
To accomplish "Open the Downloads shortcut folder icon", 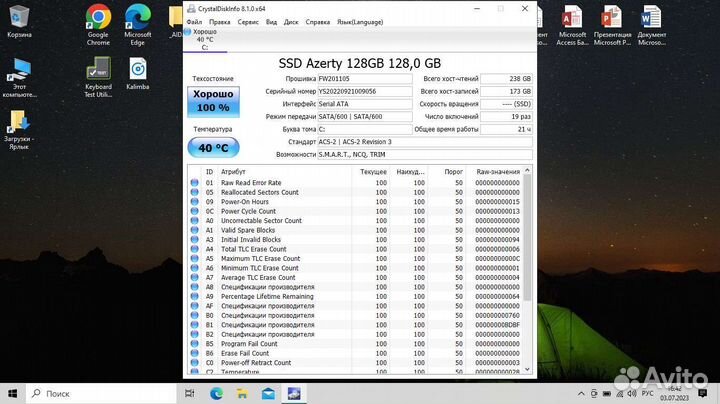I will pos(19,129).
